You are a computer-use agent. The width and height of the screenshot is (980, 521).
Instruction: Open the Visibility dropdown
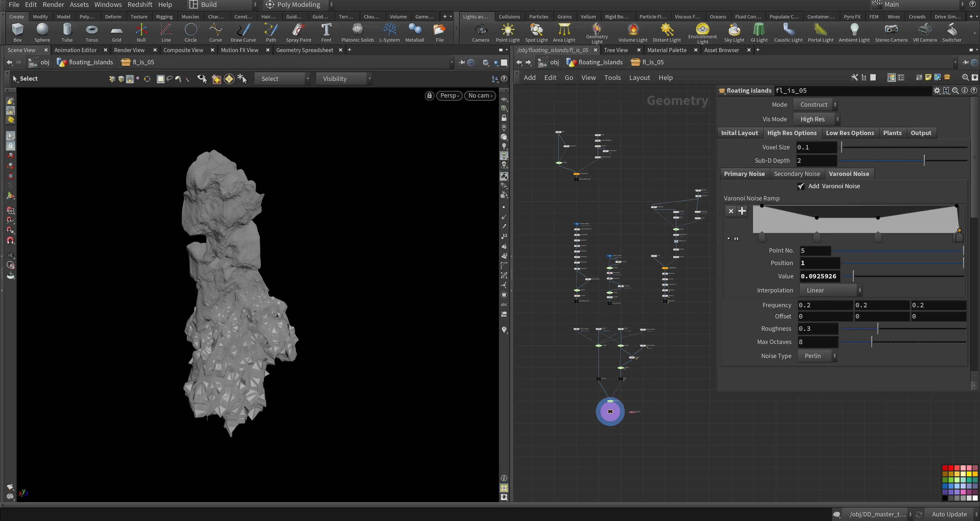click(344, 79)
